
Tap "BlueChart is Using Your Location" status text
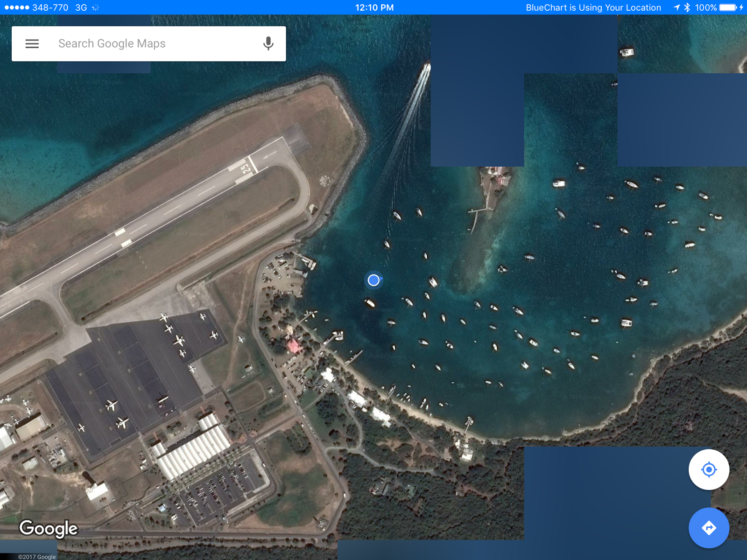[x=593, y=7]
